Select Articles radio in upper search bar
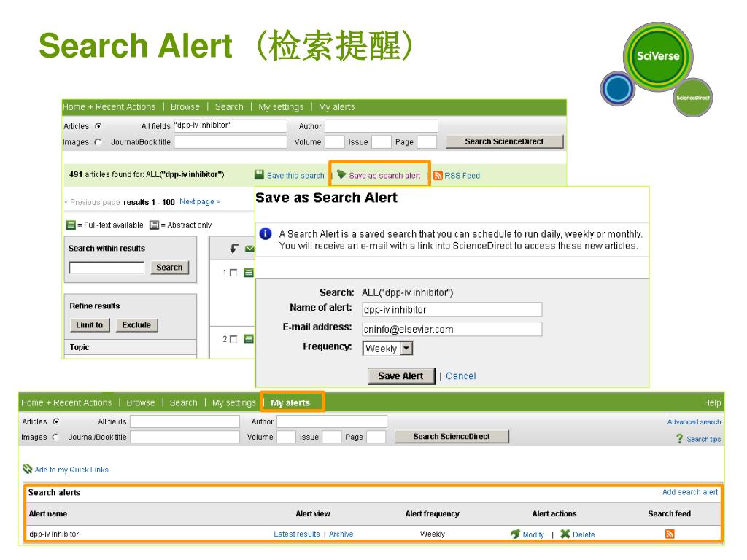The width and height of the screenshot is (747, 560). tap(98, 126)
